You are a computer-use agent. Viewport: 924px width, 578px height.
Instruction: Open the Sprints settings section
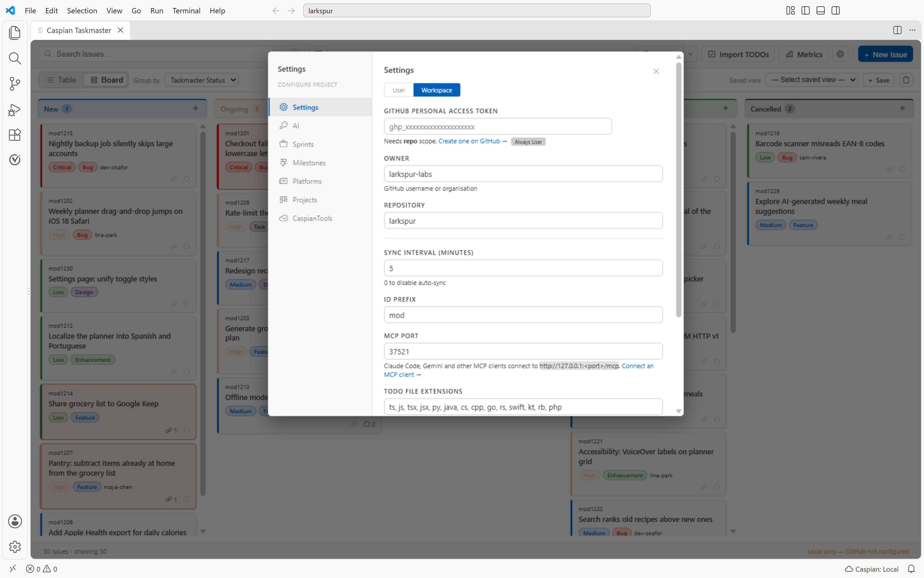click(320, 144)
